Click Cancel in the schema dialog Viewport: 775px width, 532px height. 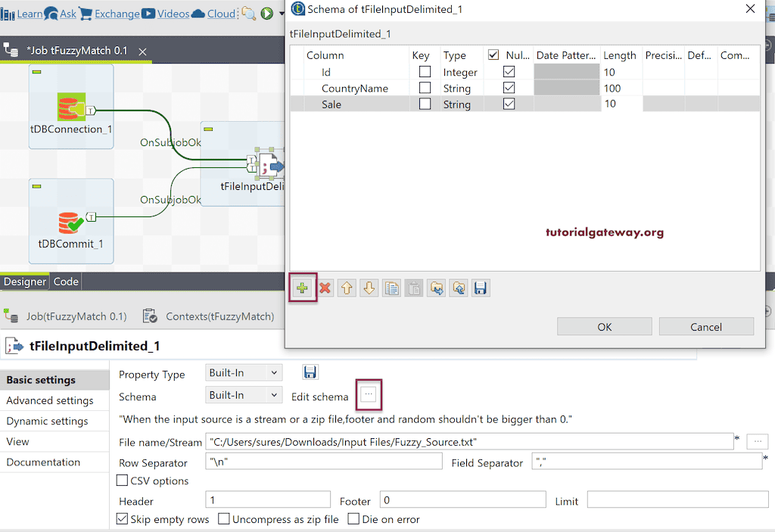(x=706, y=327)
